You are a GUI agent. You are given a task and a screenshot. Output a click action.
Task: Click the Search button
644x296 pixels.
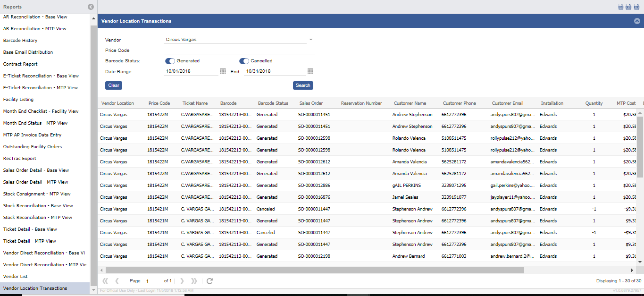(x=303, y=85)
